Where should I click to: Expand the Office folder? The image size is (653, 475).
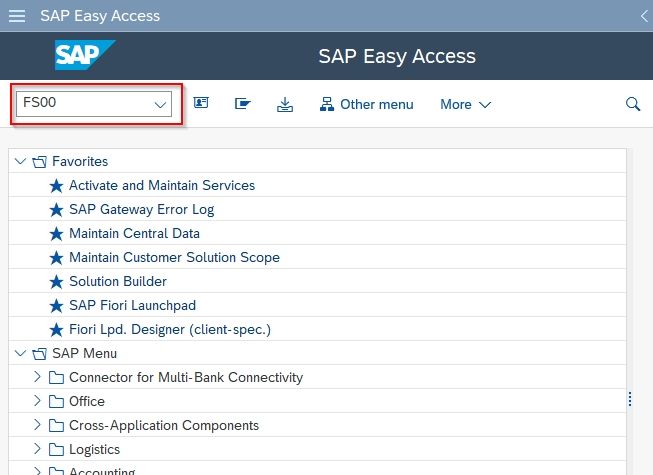37,401
